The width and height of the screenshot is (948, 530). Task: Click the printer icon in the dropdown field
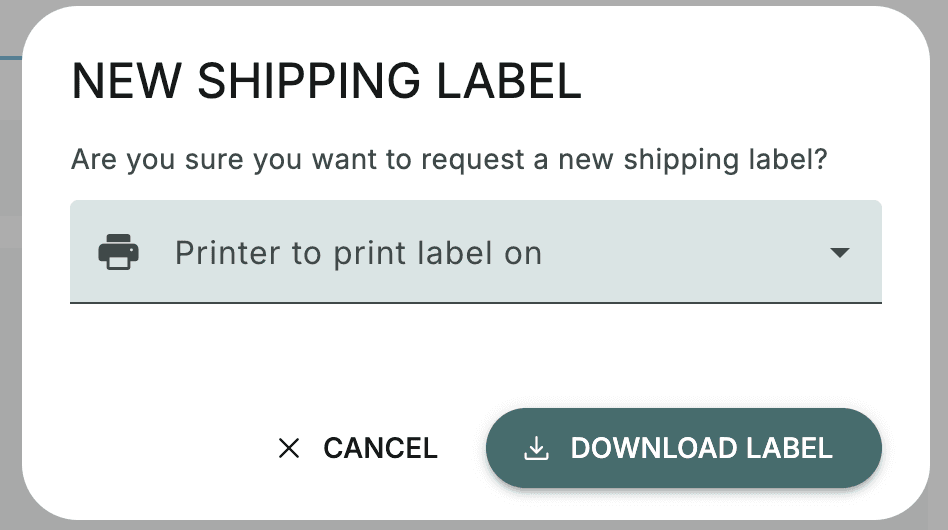point(118,252)
